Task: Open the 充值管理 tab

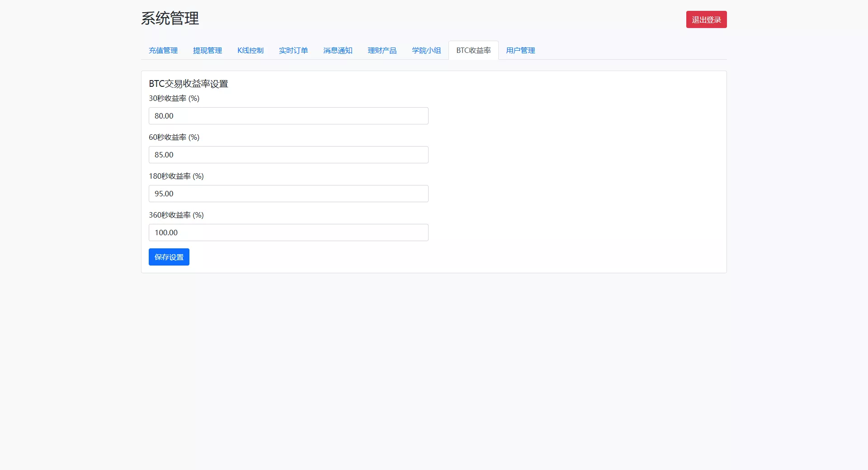Action: click(163, 51)
